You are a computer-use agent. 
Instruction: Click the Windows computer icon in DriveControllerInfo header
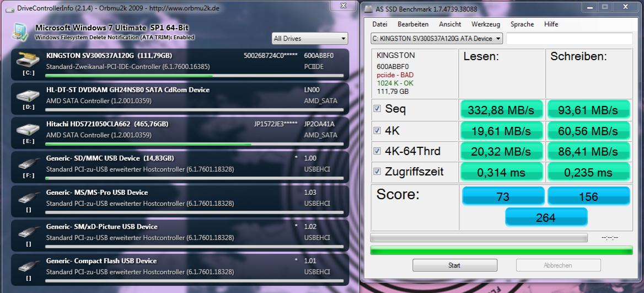19,32
